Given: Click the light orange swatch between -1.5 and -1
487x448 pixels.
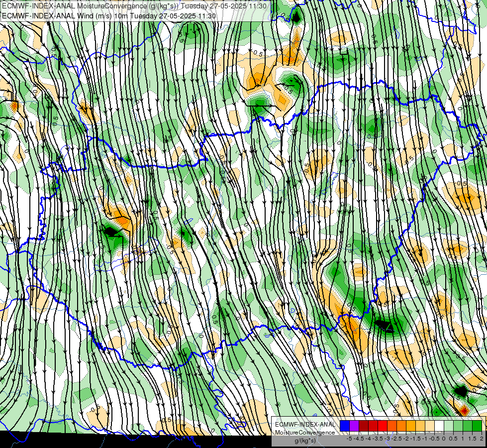Looking at the screenshot, I should pyautogui.click(x=420, y=426).
